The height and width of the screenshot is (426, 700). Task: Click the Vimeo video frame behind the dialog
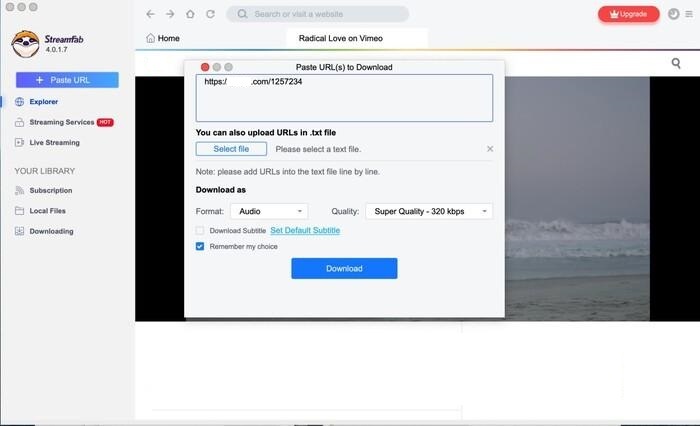coord(577,199)
